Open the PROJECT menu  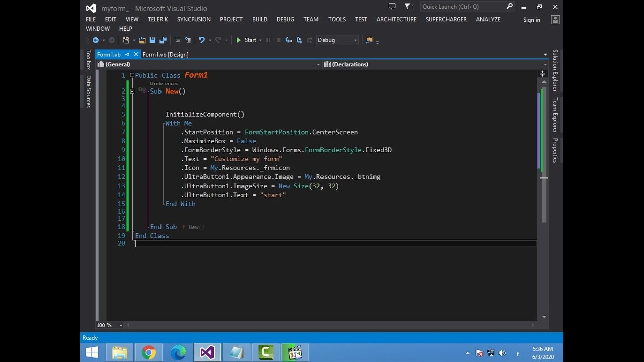231,19
